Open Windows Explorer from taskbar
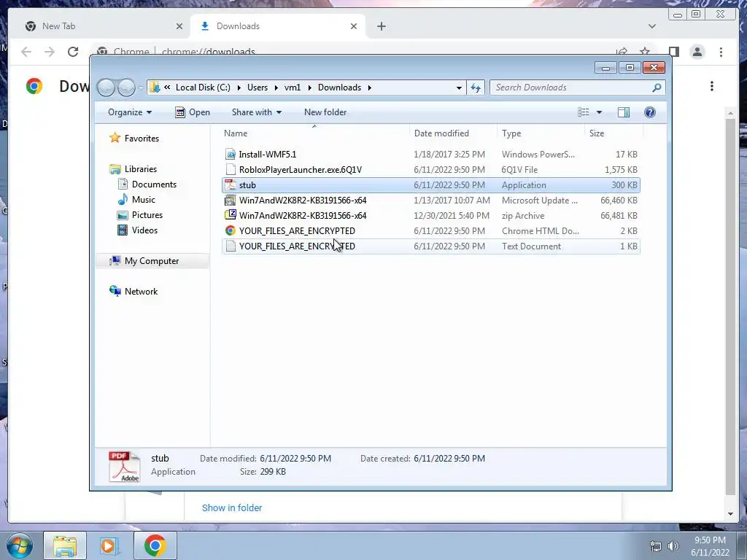 65,545
